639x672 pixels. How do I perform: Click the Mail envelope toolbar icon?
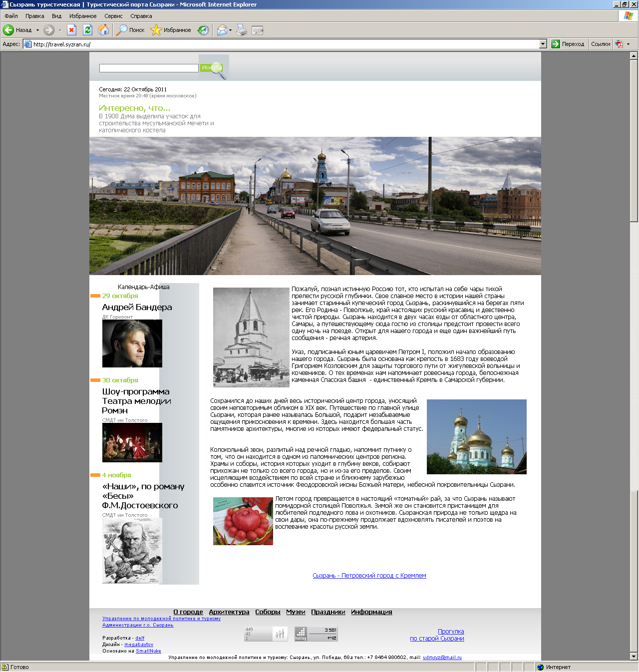(x=222, y=30)
